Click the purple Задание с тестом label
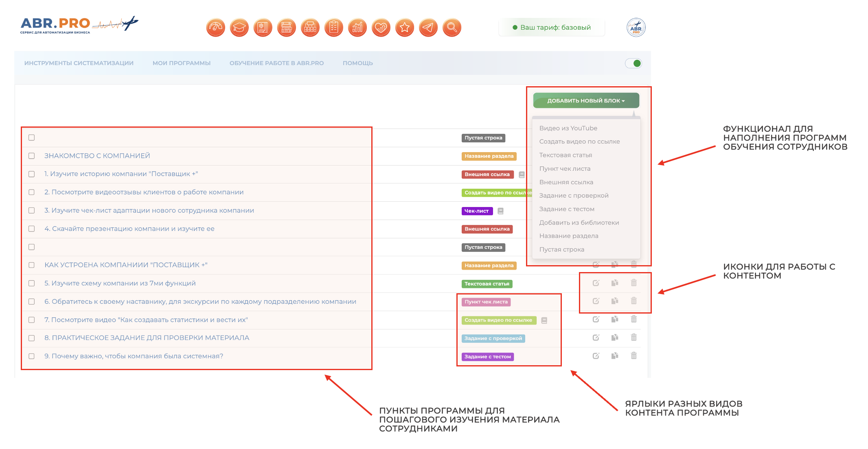 pos(487,357)
